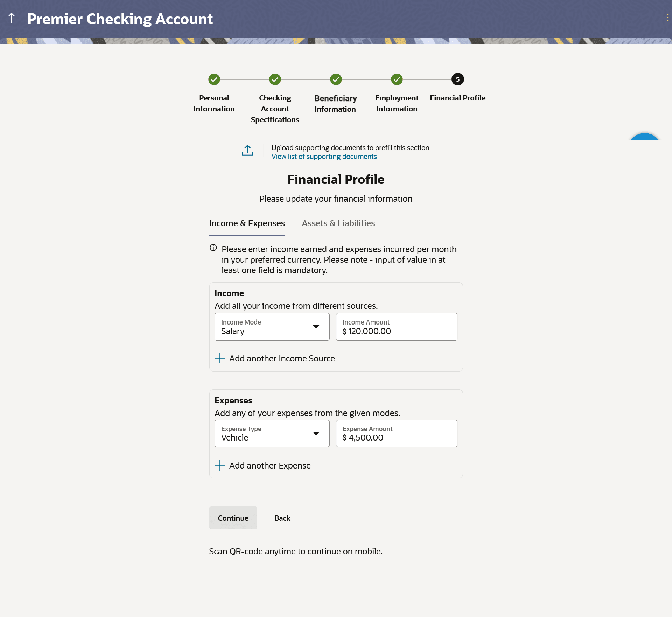The width and height of the screenshot is (672, 617).
Task: Click the Beneficiary Information step checkmark
Action: 336,79
